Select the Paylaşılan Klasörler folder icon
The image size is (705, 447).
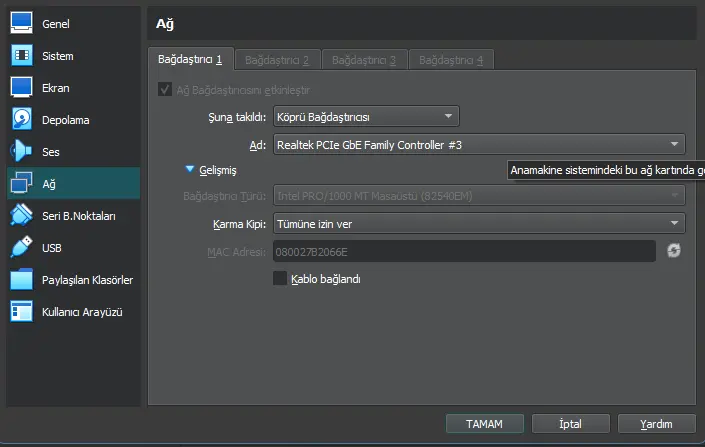[x=22, y=280]
